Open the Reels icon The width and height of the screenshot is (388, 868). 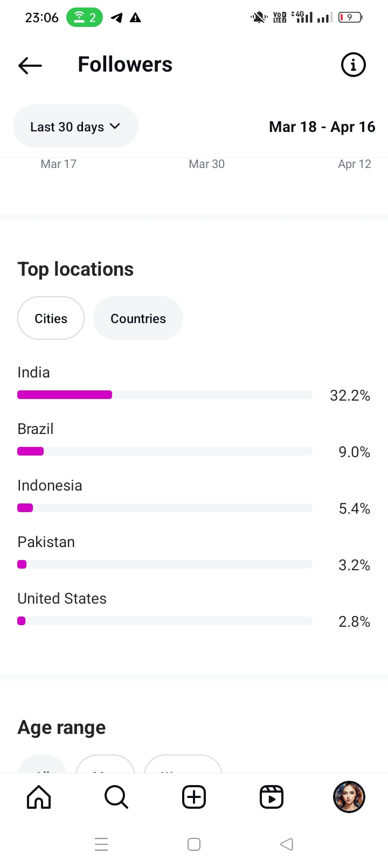click(272, 797)
